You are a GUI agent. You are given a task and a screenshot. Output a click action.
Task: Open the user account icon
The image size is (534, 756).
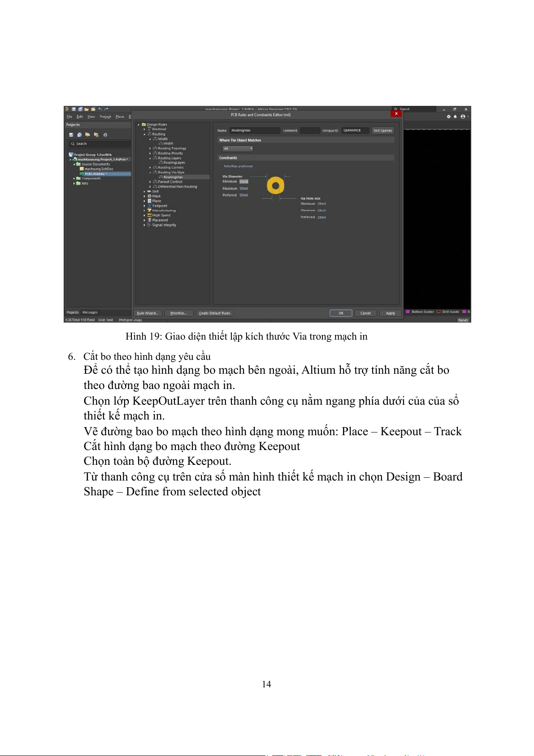point(463,117)
